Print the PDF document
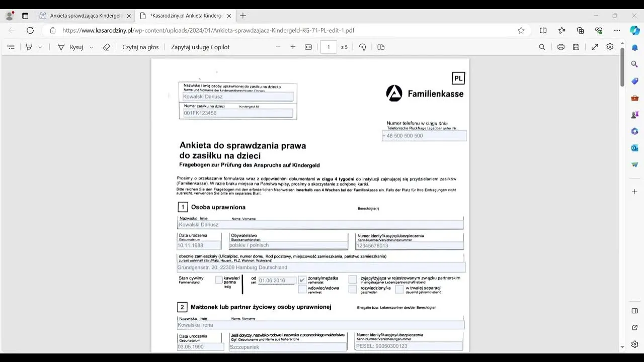 (x=561, y=47)
